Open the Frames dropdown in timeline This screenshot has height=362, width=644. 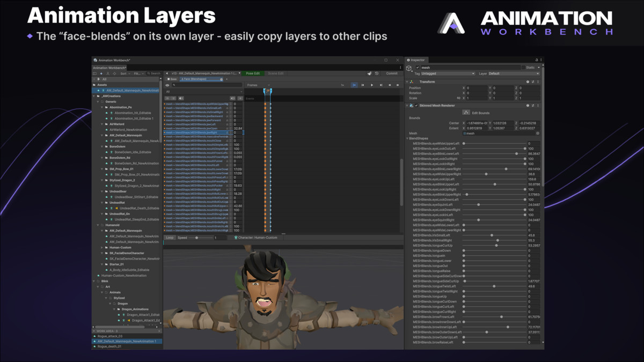pos(258,85)
